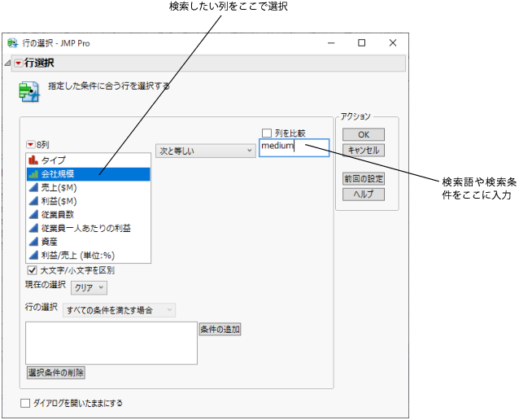The image size is (519, 420).
Task: Open the 次と等しい comparison dropdown
Action: point(206,151)
